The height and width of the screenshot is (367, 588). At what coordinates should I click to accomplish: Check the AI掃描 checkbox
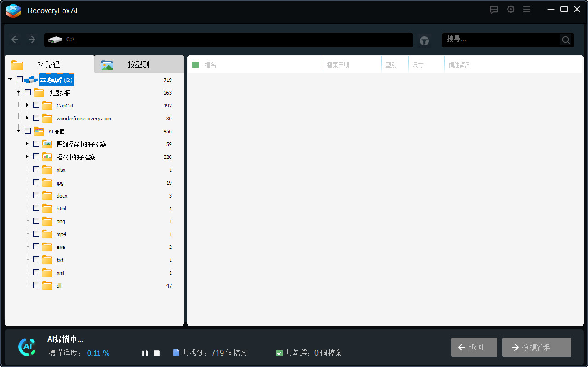28,130
